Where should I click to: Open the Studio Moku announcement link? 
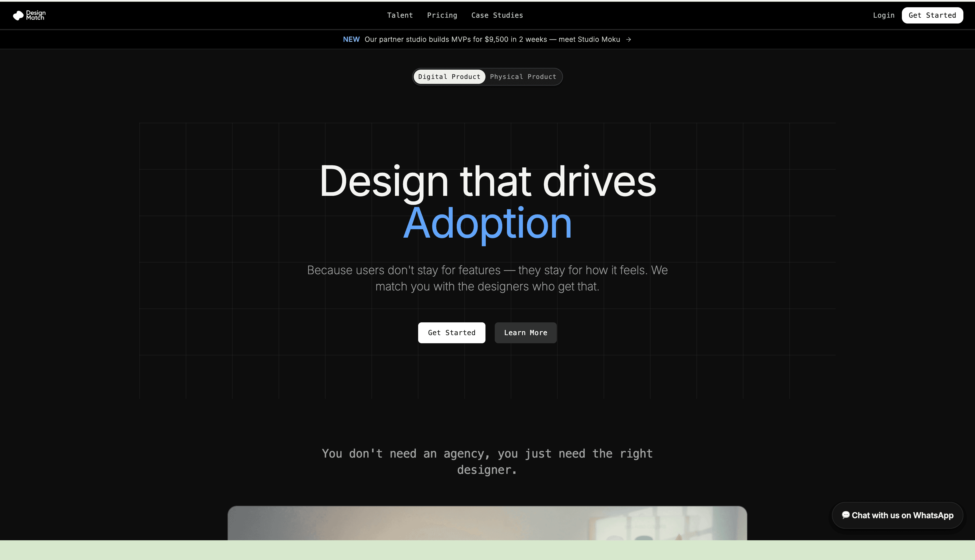(487, 39)
